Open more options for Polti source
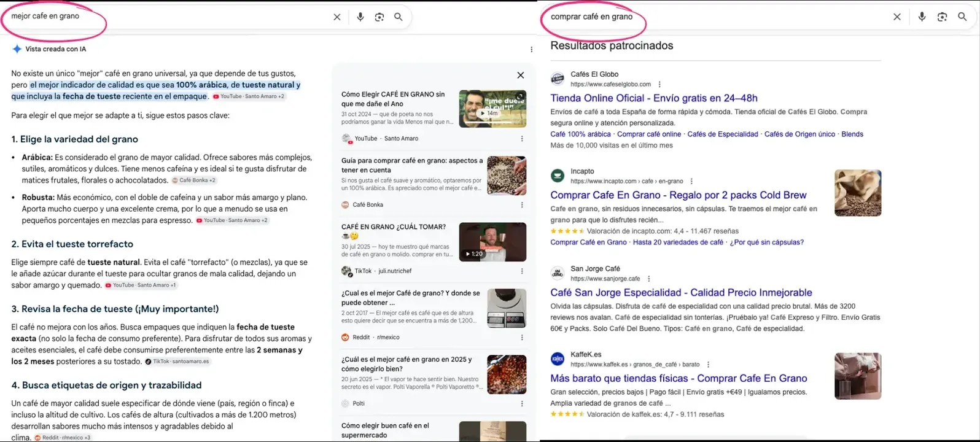This screenshot has height=442, width=980. point(522,404)
